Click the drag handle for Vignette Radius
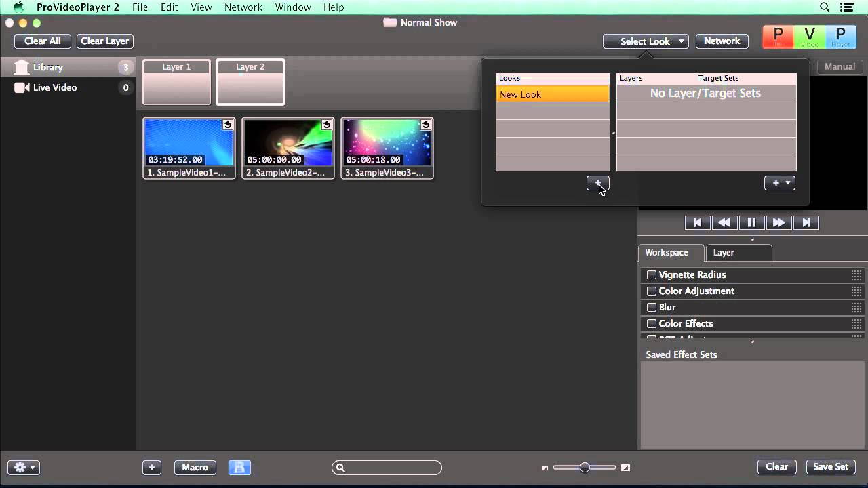Viewport: 868px width, 488px height. pos(856,274)
